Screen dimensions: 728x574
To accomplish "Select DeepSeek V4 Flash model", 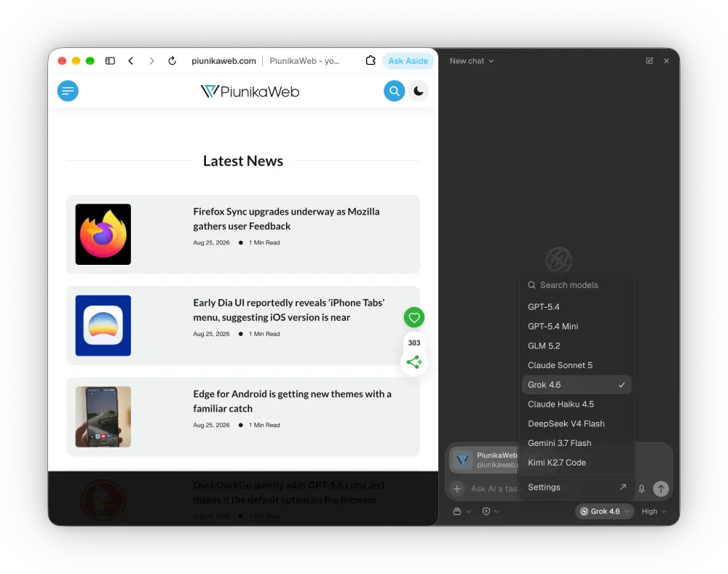I will (576, 423).
